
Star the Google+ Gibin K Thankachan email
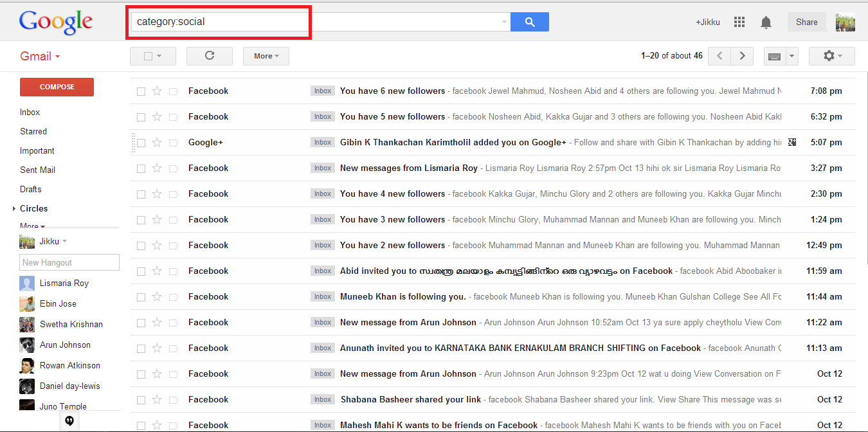click(157, 143)
